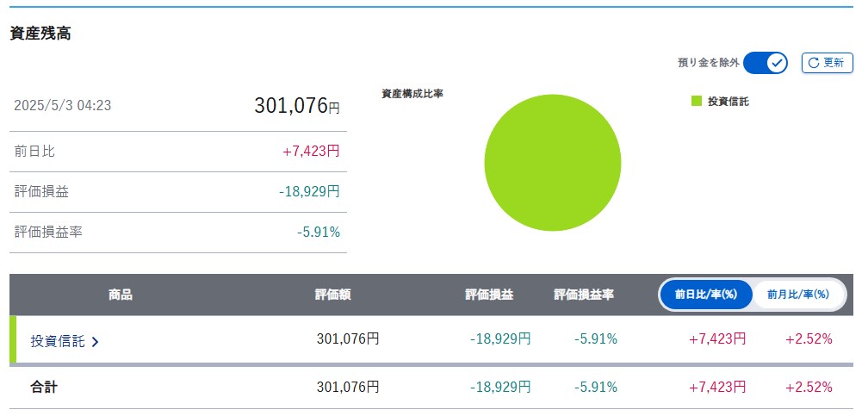Click the +2.52% value in 投資信託 row

[x=809, y=339]
